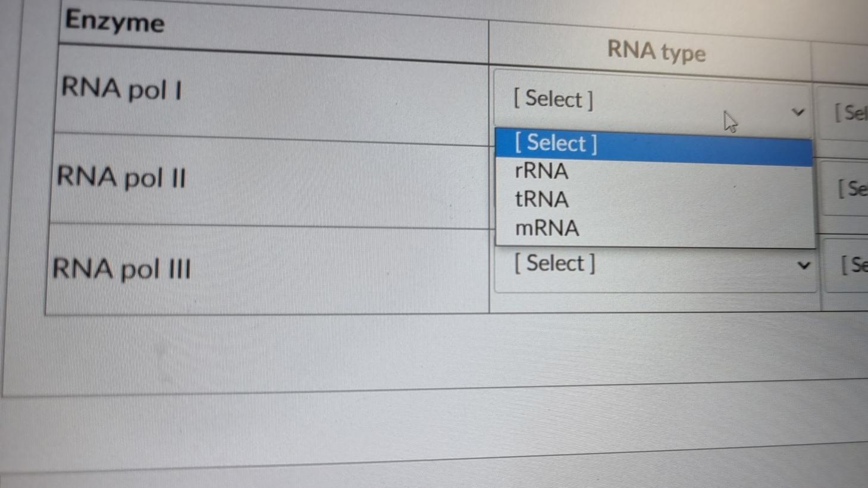The image size is (868, 488).
Task: Click the chevron arrow on RNA pol III dropdown
Action: click(x=804, y=266)
